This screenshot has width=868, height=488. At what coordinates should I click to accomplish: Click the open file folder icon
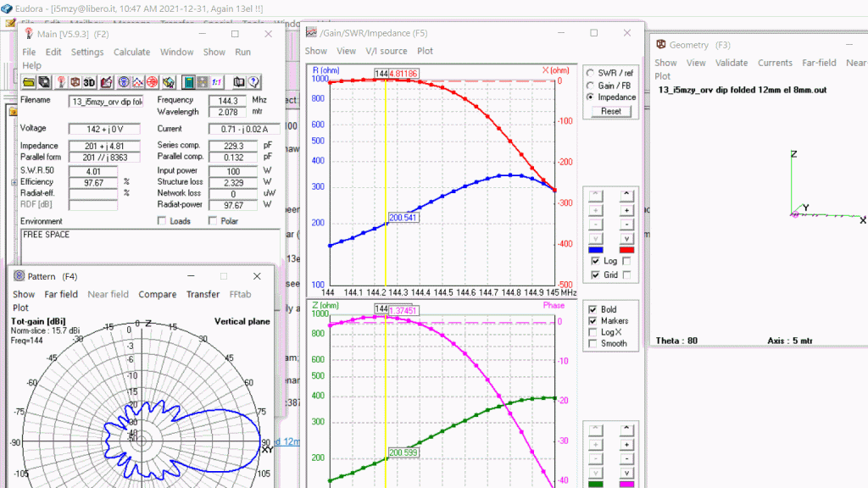[x=28, y=82]
